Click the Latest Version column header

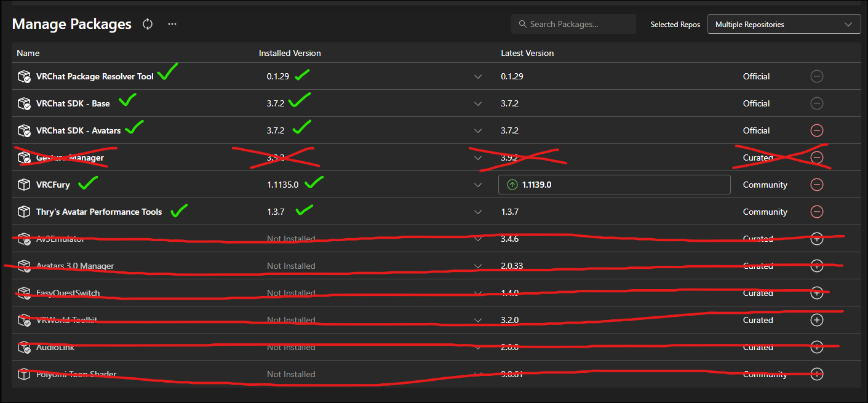coord(527,53)
